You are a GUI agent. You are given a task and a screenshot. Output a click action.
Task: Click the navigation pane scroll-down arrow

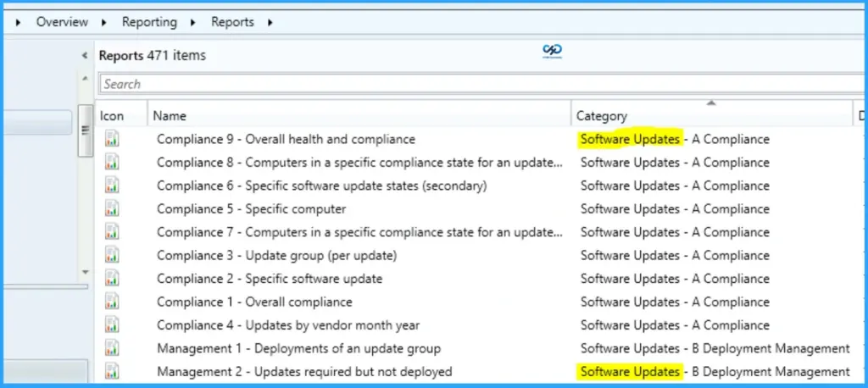click(85, 272)
